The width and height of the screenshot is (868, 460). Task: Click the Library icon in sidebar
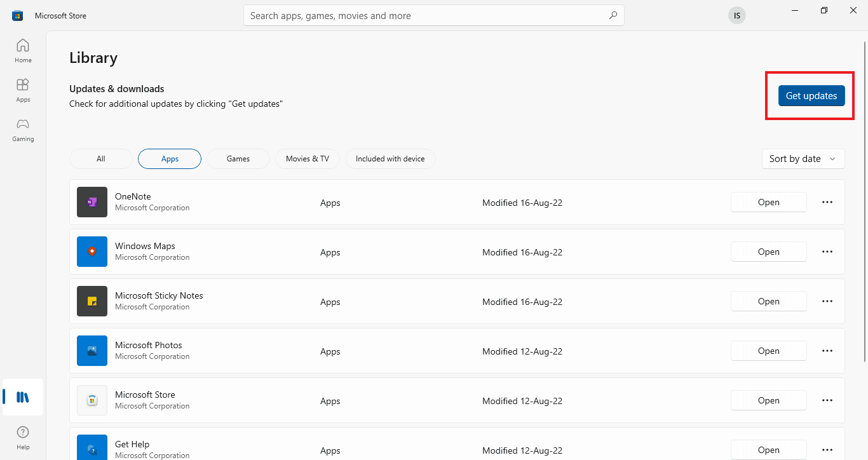tap(22, 396)
